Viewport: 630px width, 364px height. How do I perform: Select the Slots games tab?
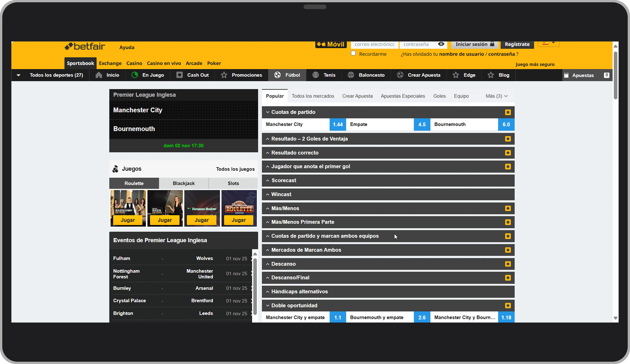pos(233,183)
